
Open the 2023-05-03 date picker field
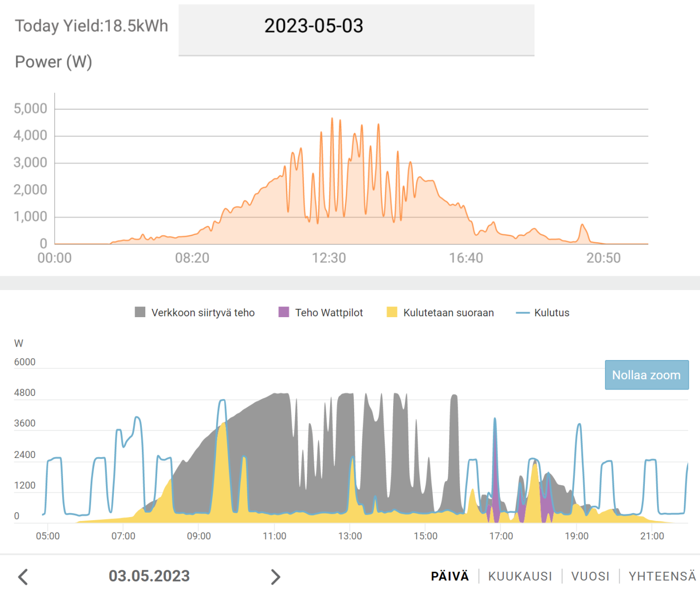(357, 30)
